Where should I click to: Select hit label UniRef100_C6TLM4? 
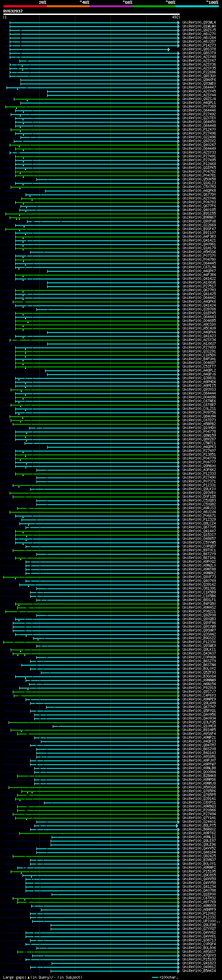pos(199,267)
